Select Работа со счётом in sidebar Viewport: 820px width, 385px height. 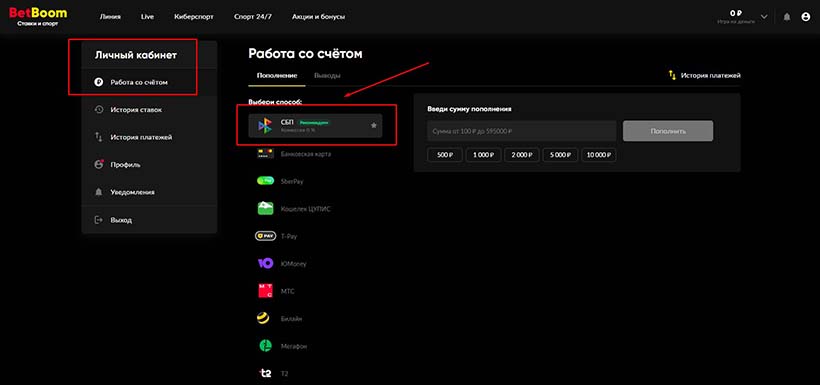[x=149, y=82]
